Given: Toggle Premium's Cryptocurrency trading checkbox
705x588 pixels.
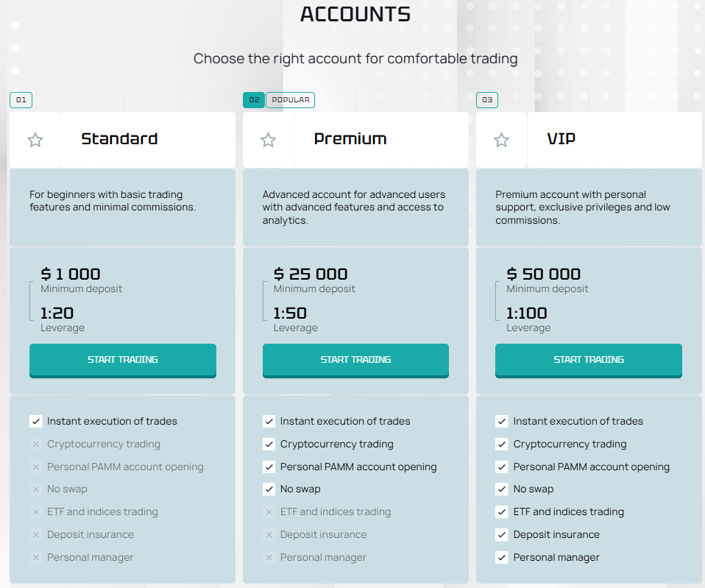Looking at the screenshot, I should [269, 444].
